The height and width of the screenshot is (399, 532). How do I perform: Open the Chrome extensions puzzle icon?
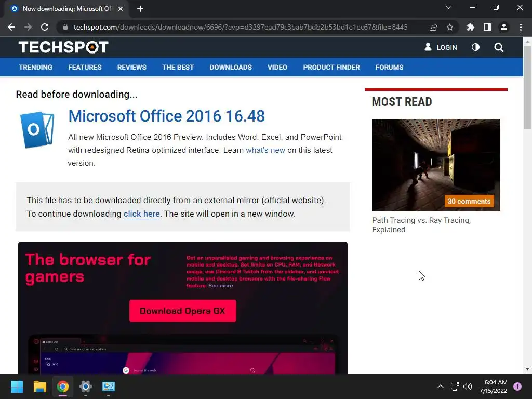[470, 27]
